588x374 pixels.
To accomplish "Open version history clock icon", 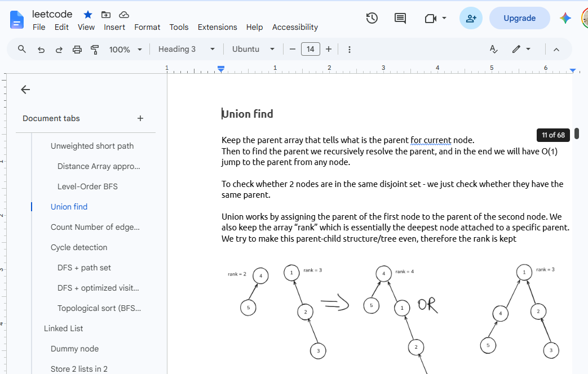I will pos(372,18).
